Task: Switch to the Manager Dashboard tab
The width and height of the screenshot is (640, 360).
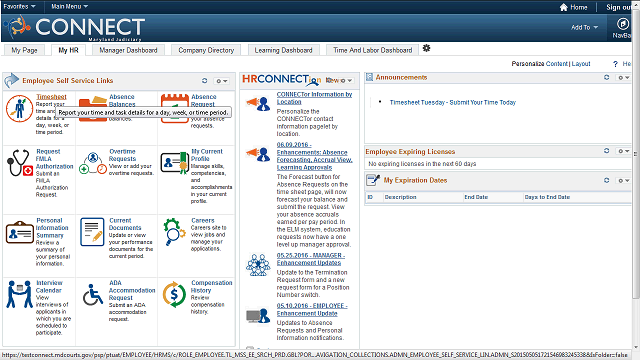Action: coord(128,50)
